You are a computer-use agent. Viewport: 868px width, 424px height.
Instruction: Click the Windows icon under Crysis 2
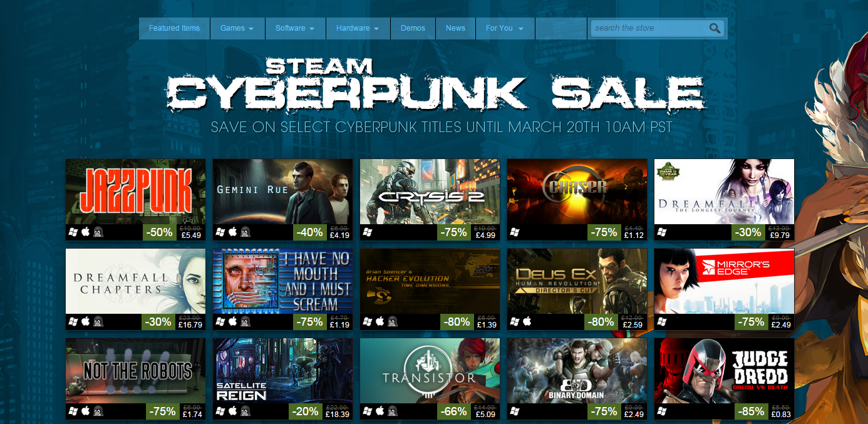click(368, 232)
